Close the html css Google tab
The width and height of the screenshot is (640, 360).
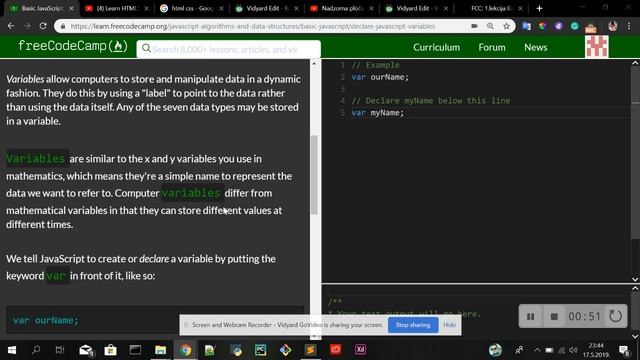221,8
